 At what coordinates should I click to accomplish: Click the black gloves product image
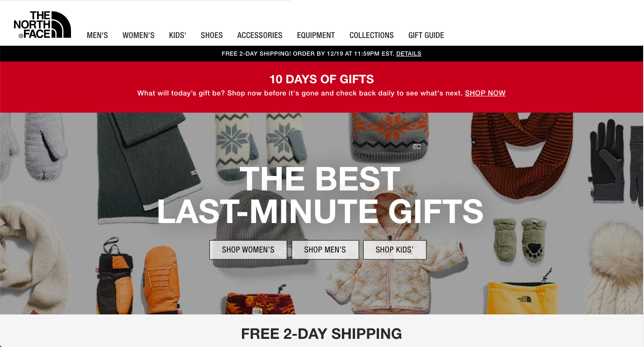[x=615, y=160]
